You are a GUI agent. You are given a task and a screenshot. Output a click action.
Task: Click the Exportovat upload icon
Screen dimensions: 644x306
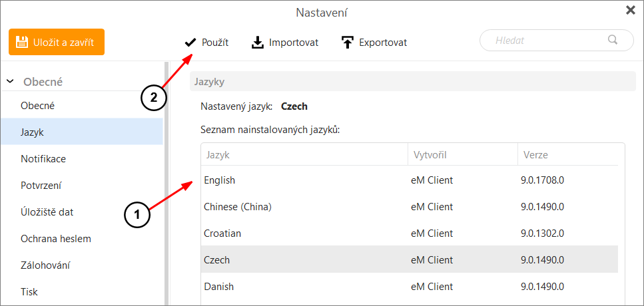tap(348, 43)
